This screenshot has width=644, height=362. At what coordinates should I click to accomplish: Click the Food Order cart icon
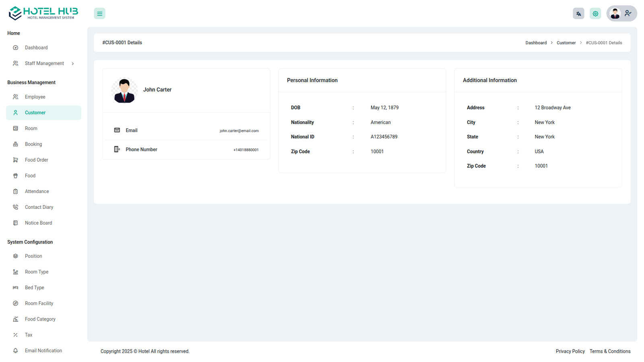pyautogui.click(x=16, y=160)
